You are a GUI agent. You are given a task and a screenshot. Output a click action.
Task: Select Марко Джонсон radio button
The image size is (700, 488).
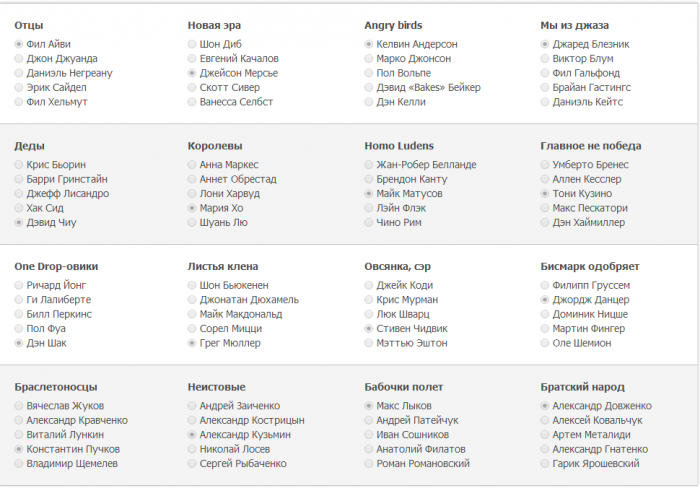(x=370, y=59)
